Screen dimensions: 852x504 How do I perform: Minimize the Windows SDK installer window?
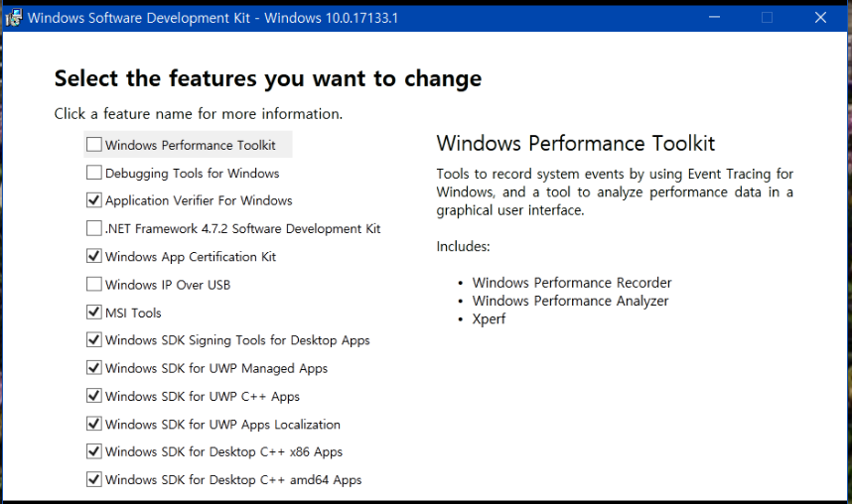(x=713, y=17)
